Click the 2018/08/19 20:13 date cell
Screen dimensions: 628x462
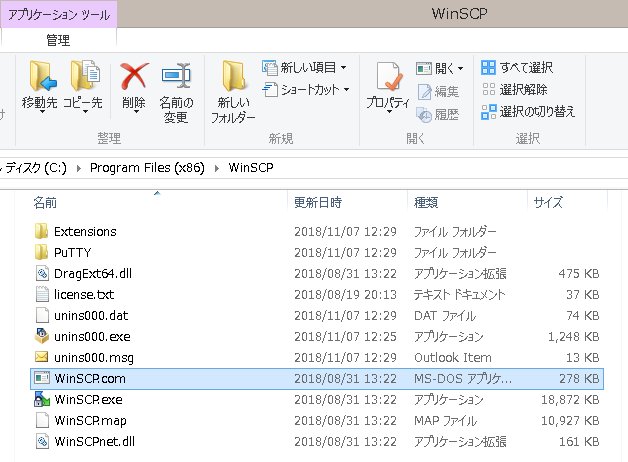[345, 295]
